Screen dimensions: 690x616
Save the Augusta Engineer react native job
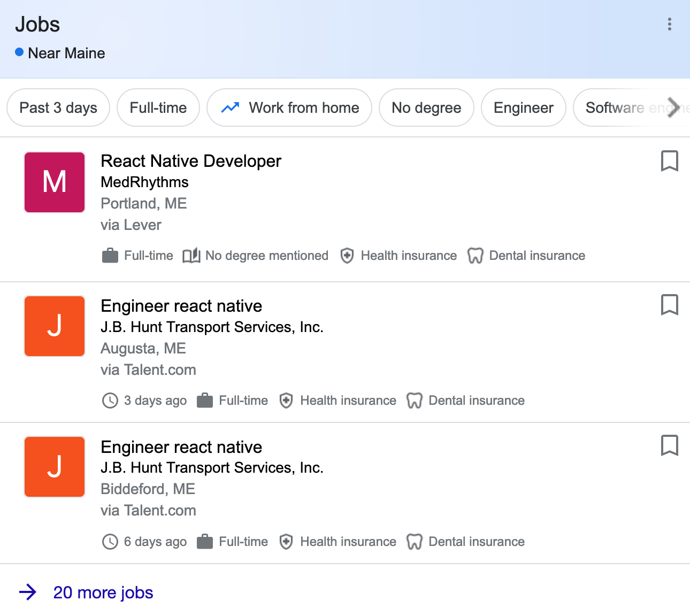tap(669, 305)
